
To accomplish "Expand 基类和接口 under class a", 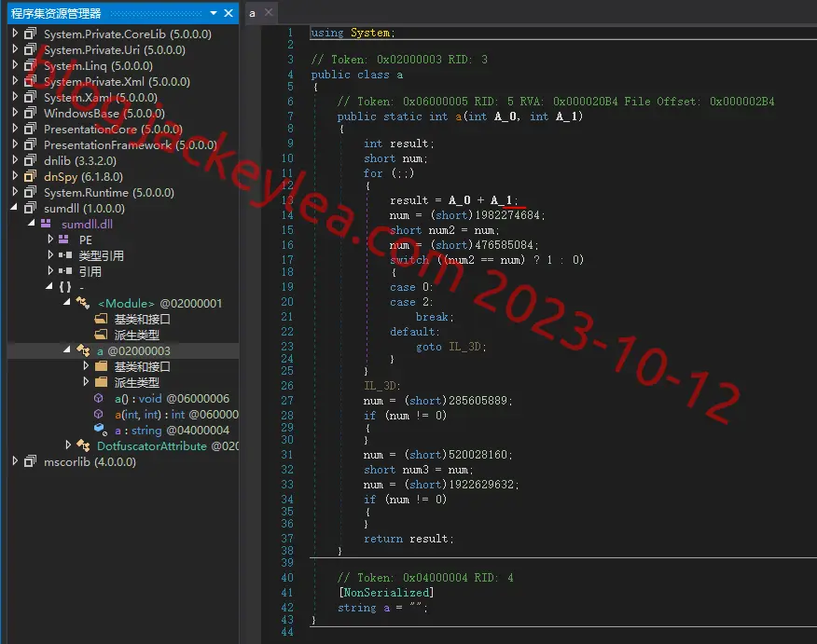I will 86,366.
